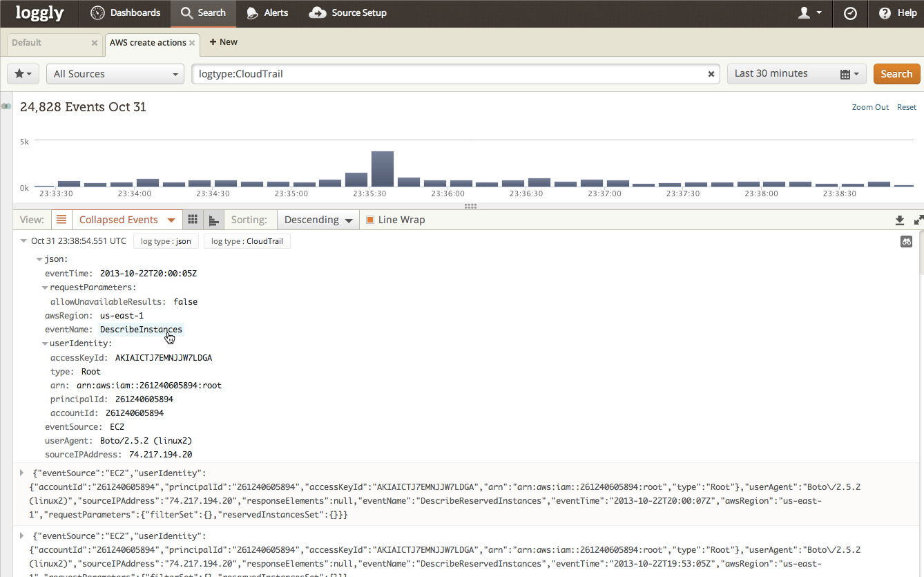Go to the Dashboards menu
Screen dimensions: 924x577
(x=126, y=13)
